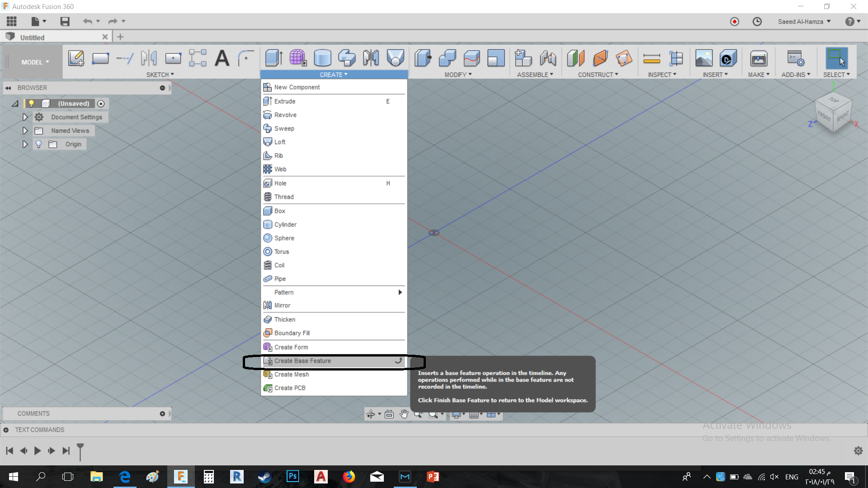Viewport: 868px width, 488px height.
Task: Expand the Origin node
Action: tap(25, 144)
